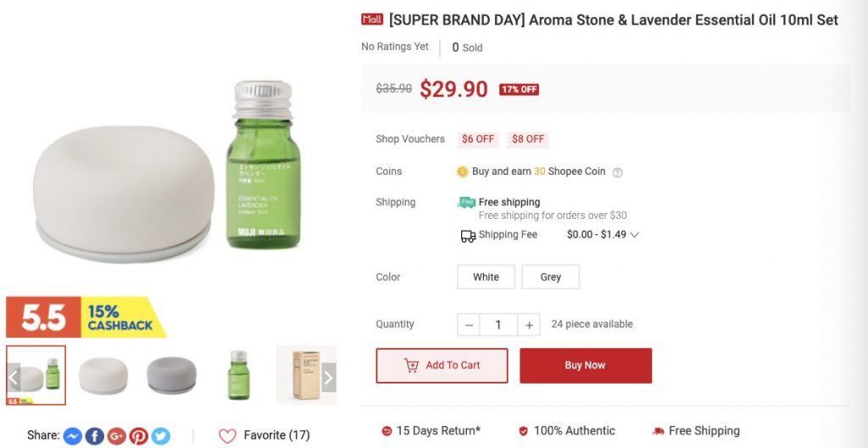Image resolution: width=868 pixels, height=448 pixels.
Task: Click Shopee Coin help question mark
Action: (617, 172)
